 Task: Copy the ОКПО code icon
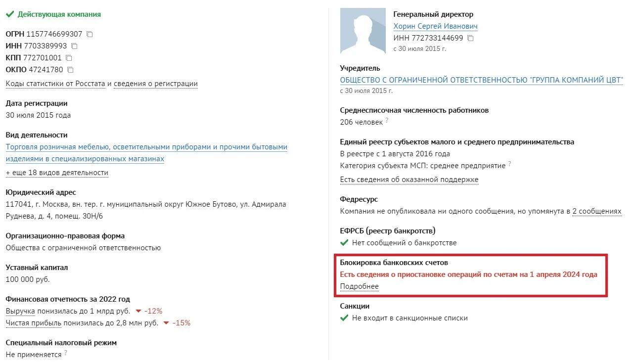pos(70,70)
